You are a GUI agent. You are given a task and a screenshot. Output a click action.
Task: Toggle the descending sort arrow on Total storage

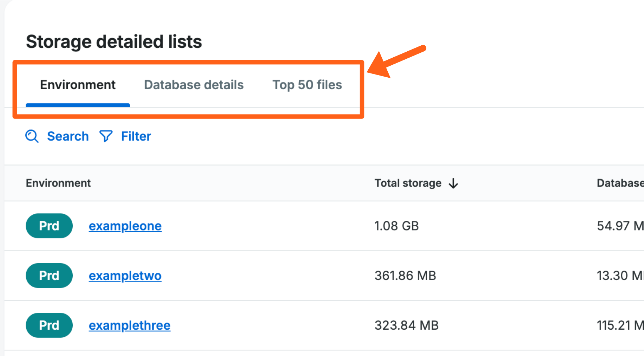coord(453,183)
